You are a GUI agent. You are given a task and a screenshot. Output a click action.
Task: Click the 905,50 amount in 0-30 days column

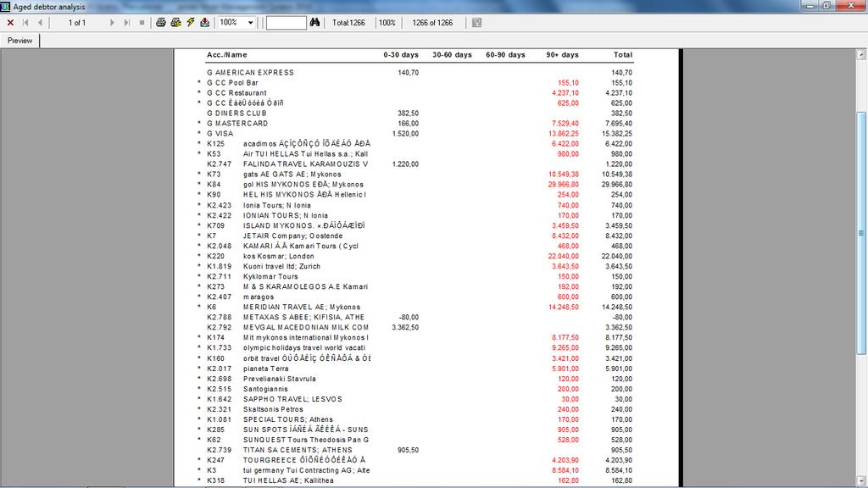tap(408, 451)
